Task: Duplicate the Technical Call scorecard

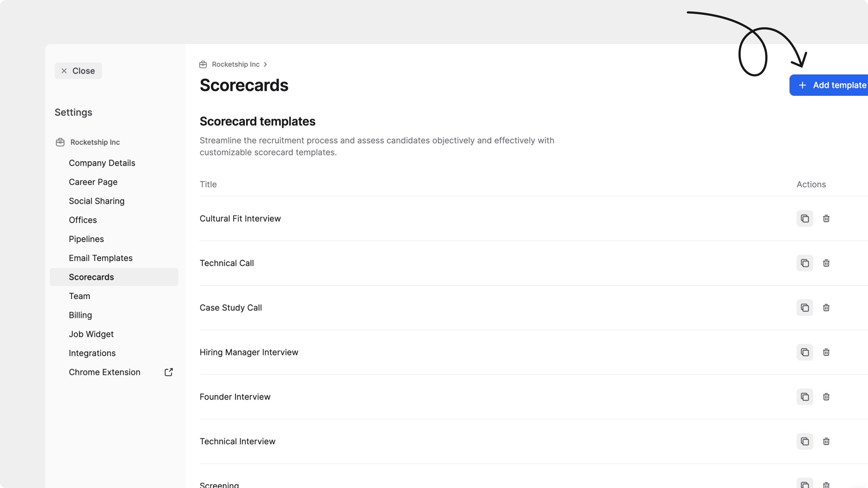Action: (805, 263)
